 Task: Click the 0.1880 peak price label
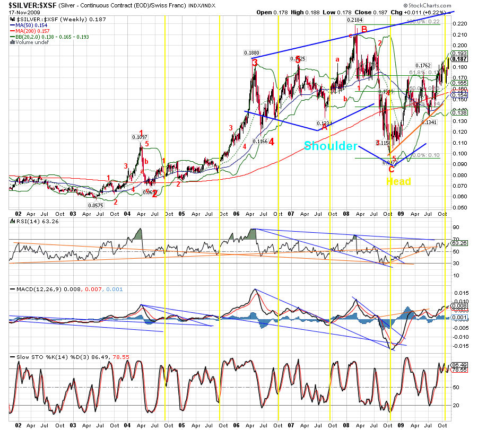click(x=251, y=53)
